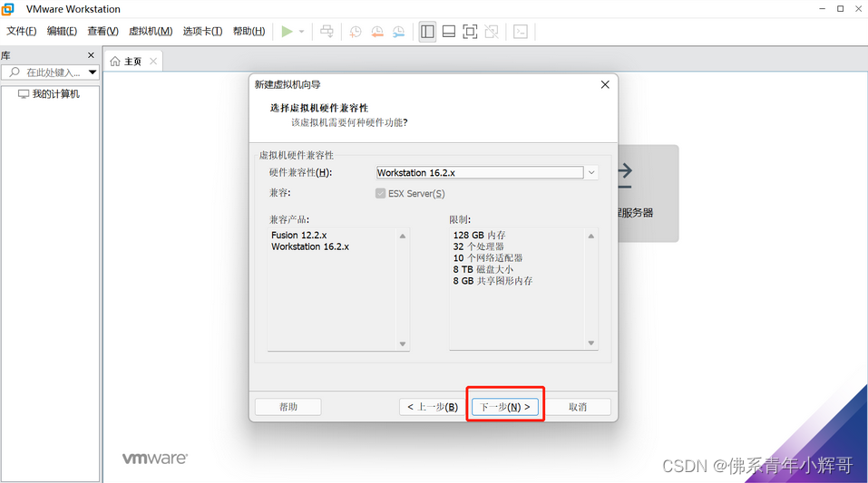Screen dimensions: 868x483
Task: Toggle the library sidebar view icon
Action: point(427,32)
